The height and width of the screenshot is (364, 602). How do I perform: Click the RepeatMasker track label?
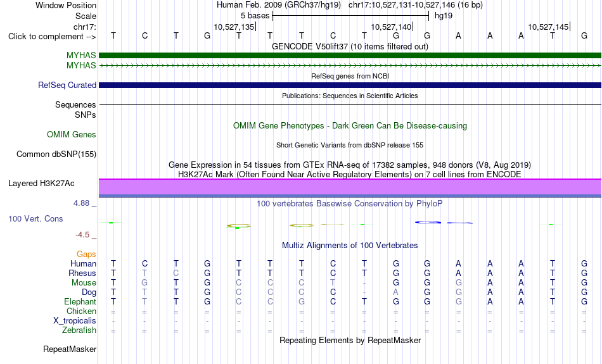[70, 349]
